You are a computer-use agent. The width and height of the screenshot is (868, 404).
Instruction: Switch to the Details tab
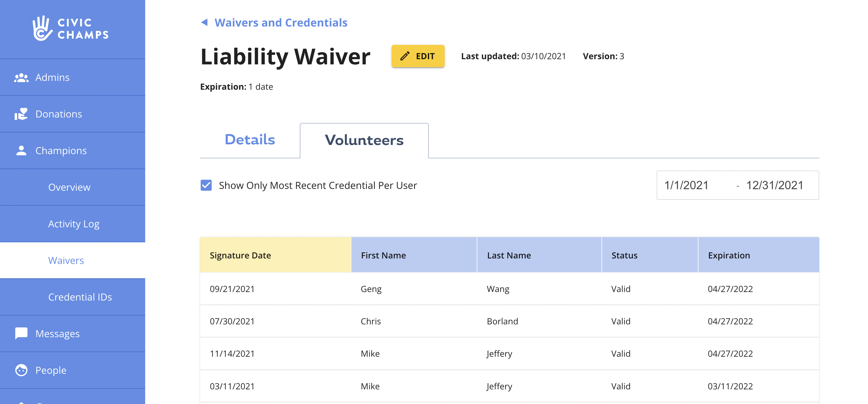250,140
